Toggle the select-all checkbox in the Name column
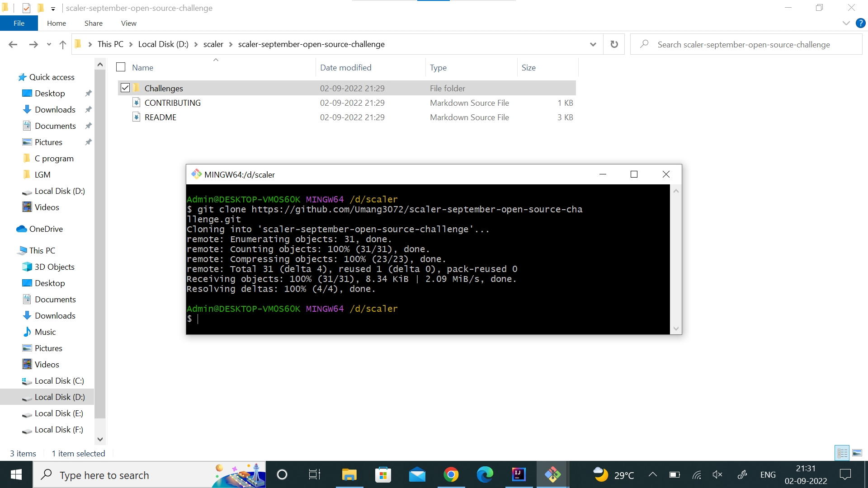868x488 pixels. [x=120, y=66]
